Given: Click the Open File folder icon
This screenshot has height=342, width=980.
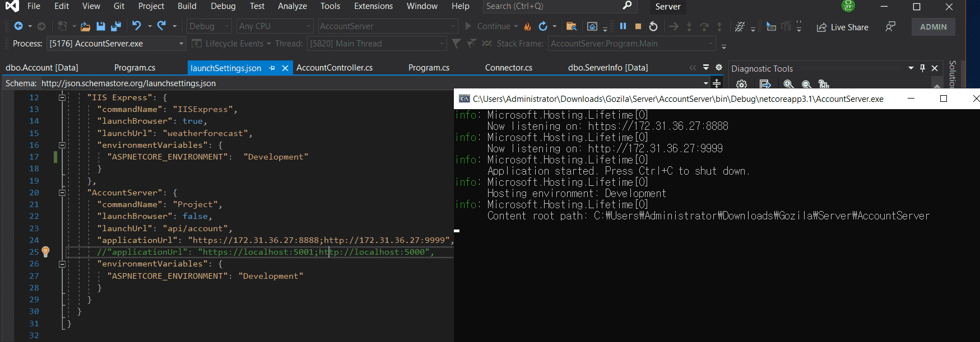Looking at the screenshot, I should (85, 26).
